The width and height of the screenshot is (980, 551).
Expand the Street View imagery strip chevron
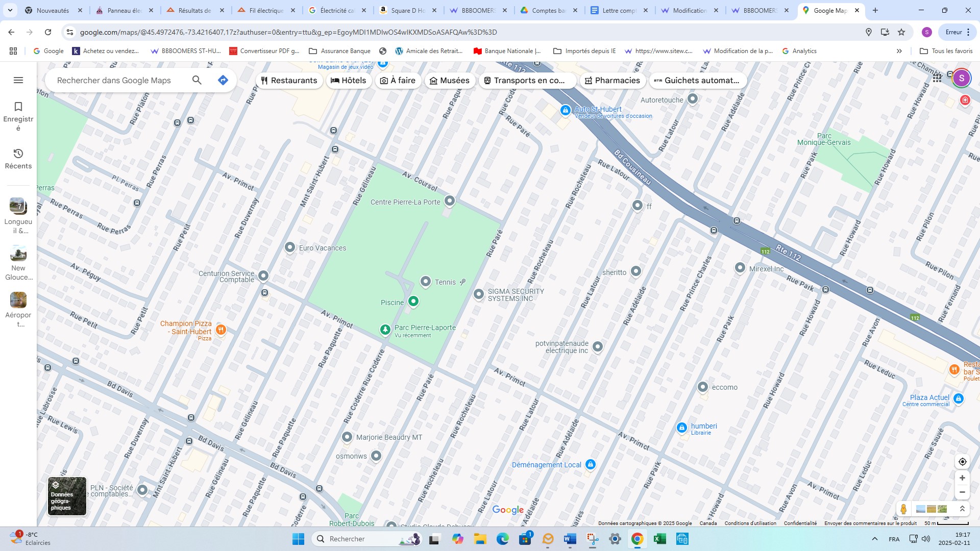coord(962,509)
